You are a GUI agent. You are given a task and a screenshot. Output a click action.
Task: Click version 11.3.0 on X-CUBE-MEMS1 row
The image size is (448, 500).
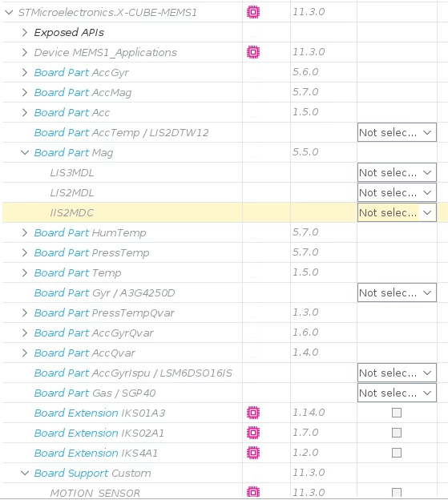click(x=309, y=12)
